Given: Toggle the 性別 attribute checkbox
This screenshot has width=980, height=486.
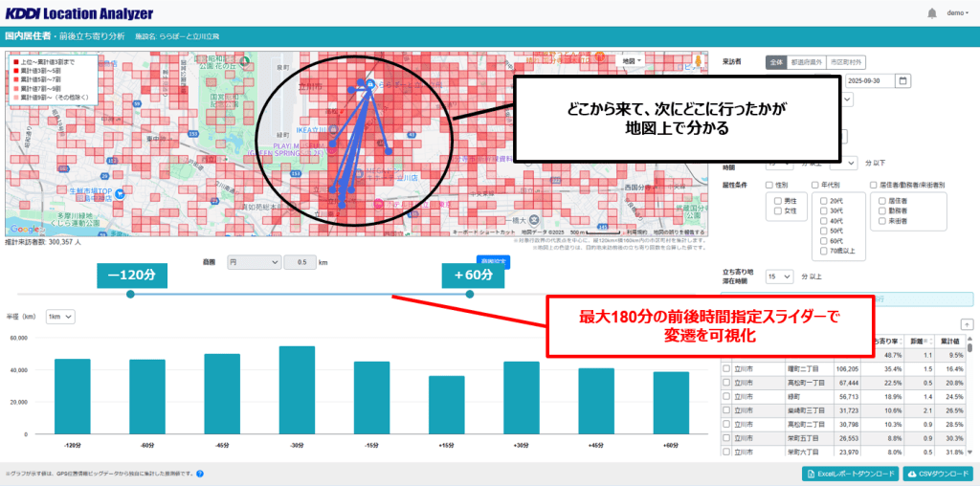Looking at the screenshot, I should tap(768, 185).
